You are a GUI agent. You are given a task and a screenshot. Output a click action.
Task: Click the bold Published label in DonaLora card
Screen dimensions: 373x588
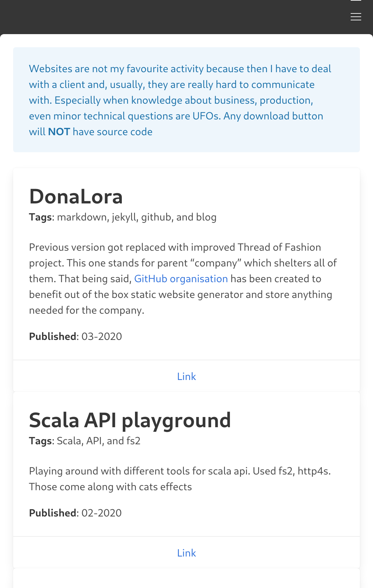click(x=53, y=336)
